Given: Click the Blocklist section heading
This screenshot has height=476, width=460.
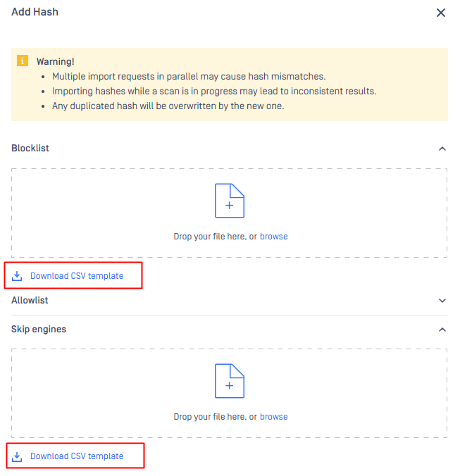Looking at the screenshot, I should (30, 149).
